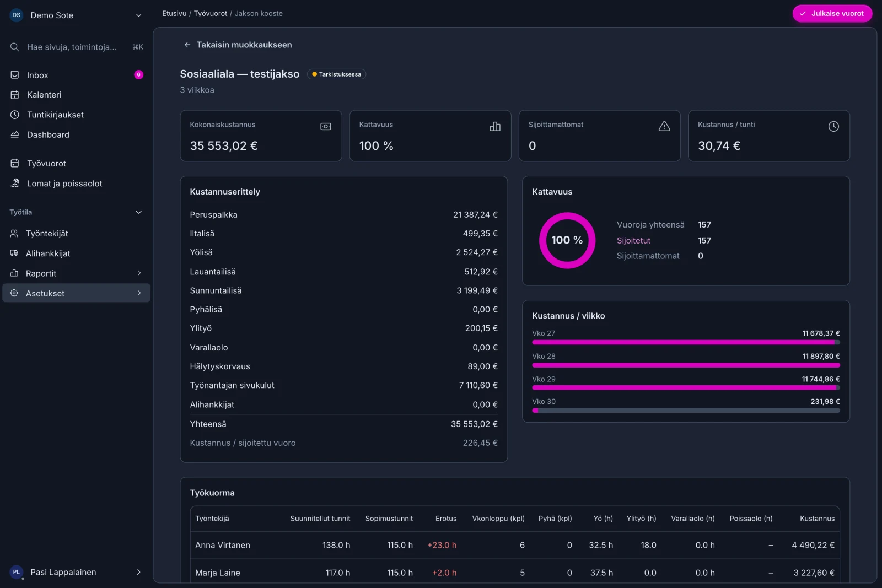Screen dimensions: 882x588
Task: Click the search magnifier icon
Action: pyautogui.click(x=15, y=47)
